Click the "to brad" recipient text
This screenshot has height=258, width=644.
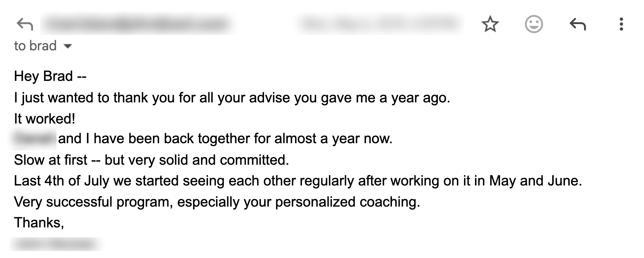point(35,46)
